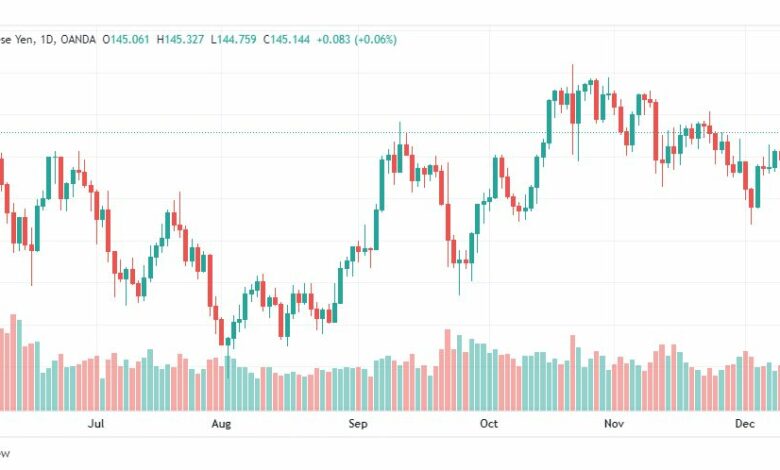Open the 1D interval label in chart legend

pyautogui.click(x=46, y=39)
